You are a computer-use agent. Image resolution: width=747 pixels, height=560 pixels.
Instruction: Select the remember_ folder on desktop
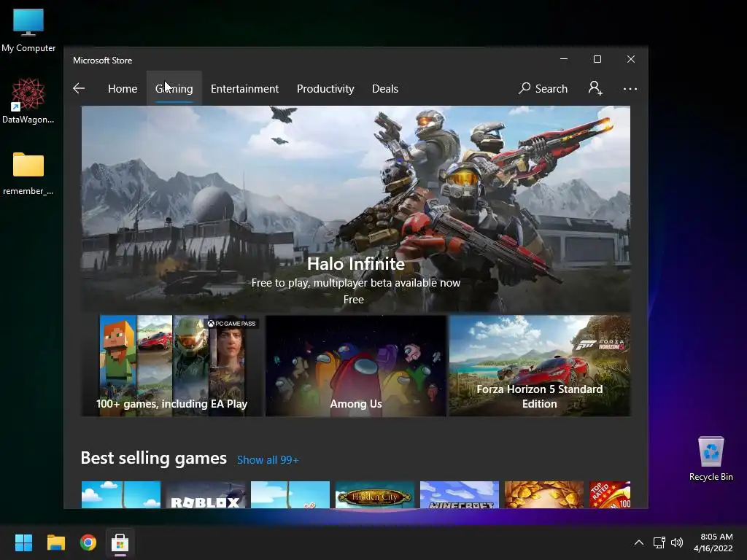pyautogui.click(x=28, y=174)
